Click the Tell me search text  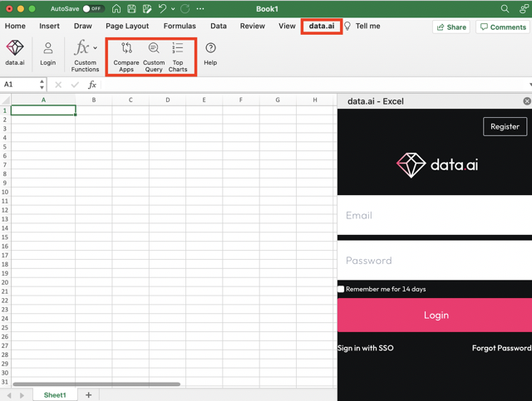pos(367,26)
